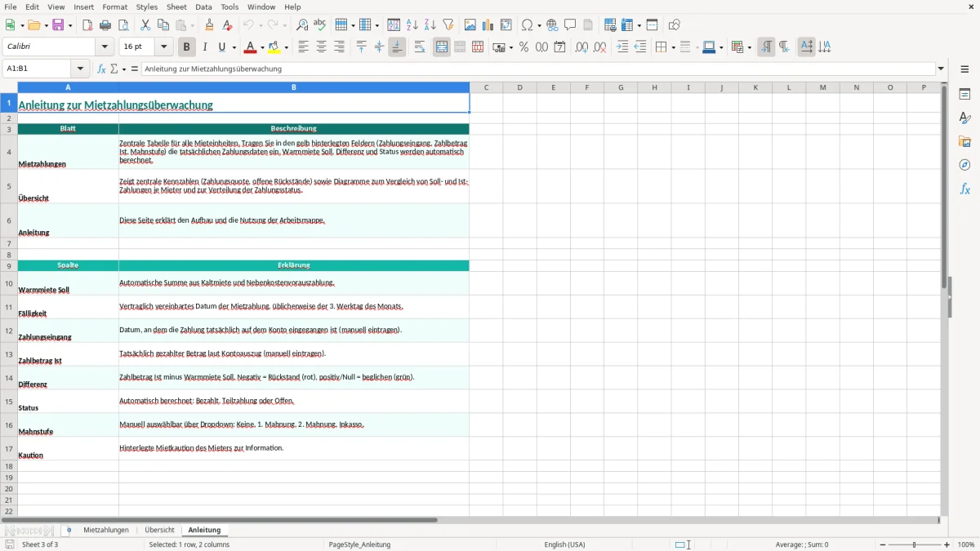
Task: Apply the yellow background color swatch
Action: click(275, 47)
